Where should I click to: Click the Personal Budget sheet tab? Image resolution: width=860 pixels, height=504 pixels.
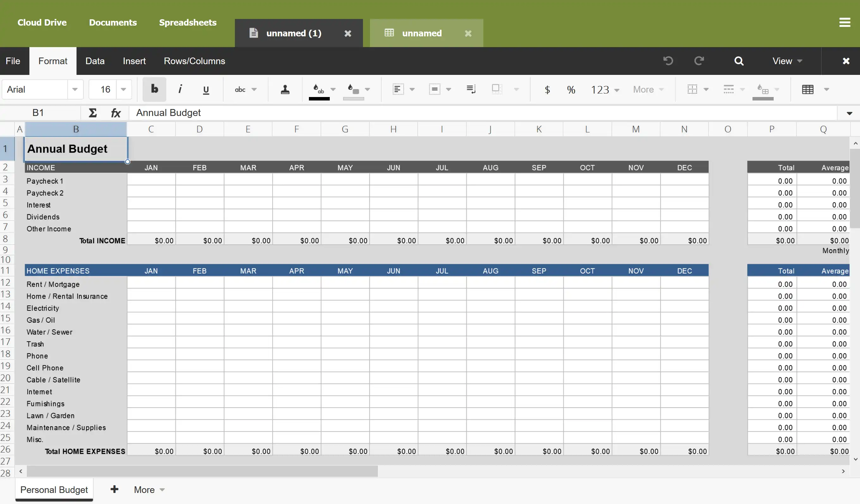[x=53, y=489]
